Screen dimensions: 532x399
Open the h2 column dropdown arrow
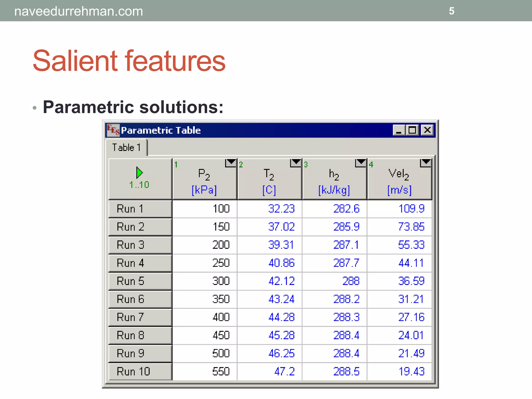361,163
